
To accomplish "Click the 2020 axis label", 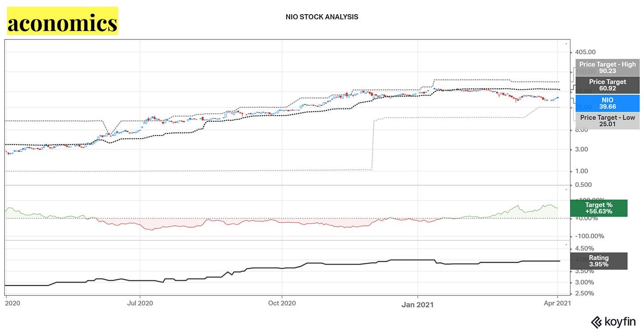I will coord(12,304).
